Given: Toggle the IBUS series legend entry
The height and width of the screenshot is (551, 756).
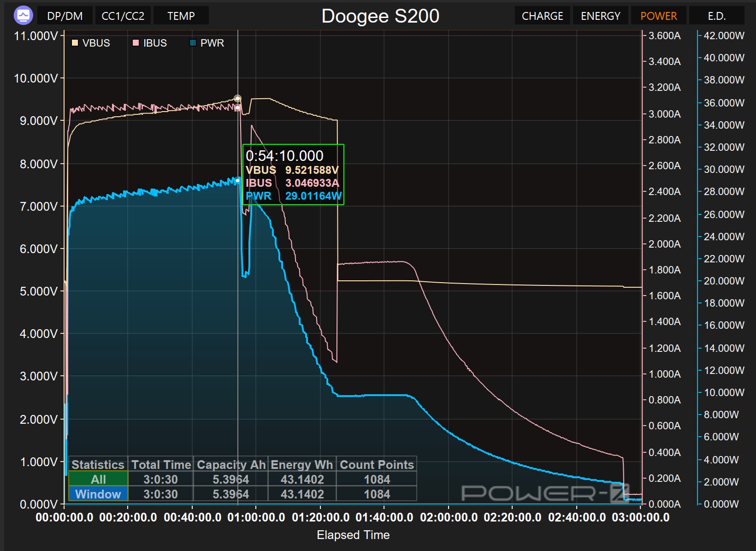Looking at the screenshot, I should tap(149, 43).
